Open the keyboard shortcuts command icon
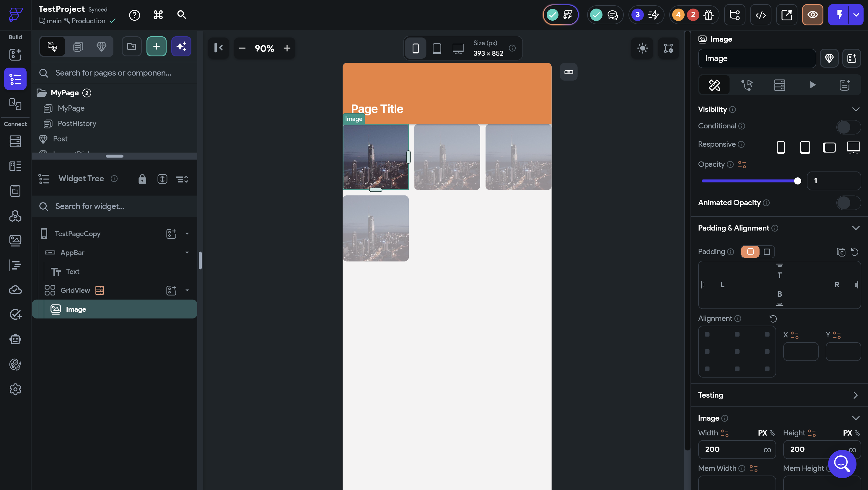 click(x=158, y=15)
